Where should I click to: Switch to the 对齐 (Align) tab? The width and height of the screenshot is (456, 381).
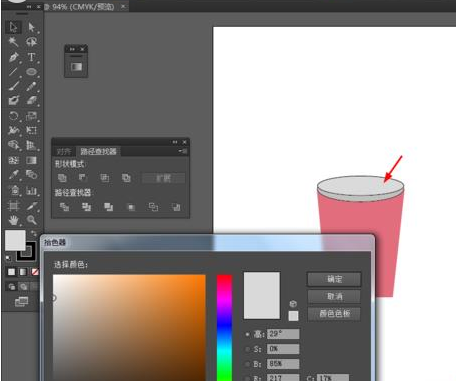click(x=64, y=152)
